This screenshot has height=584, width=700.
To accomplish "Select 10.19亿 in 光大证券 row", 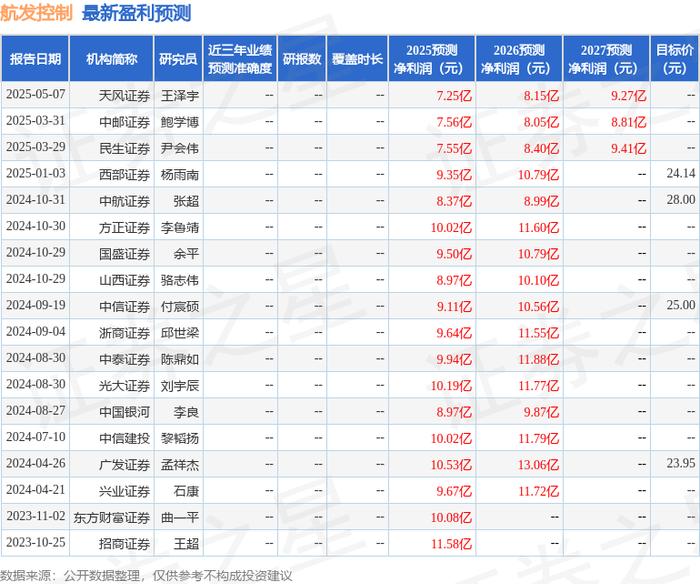I will tap(451, 385).
